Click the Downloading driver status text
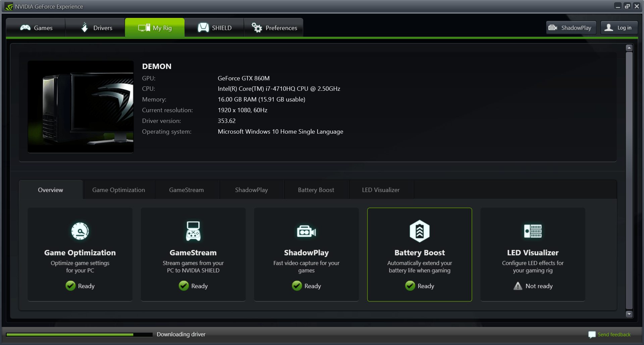644x345 pixels. point(181,334)
